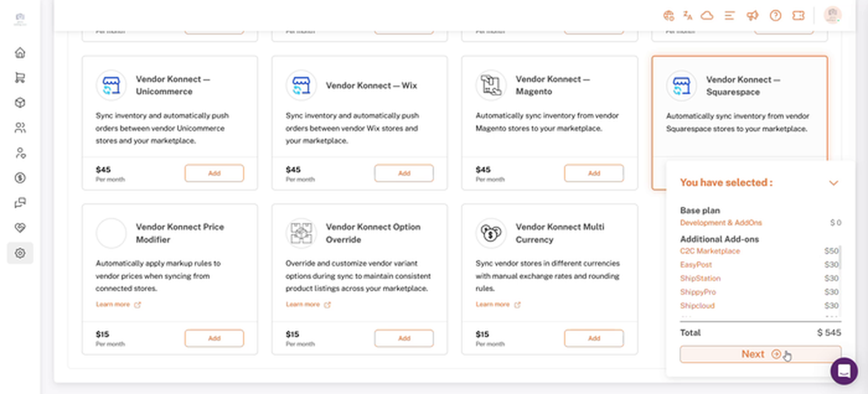Open the products box icon in sidebar
The width and height of the screenshot is (868, 394).
[20, 103]
